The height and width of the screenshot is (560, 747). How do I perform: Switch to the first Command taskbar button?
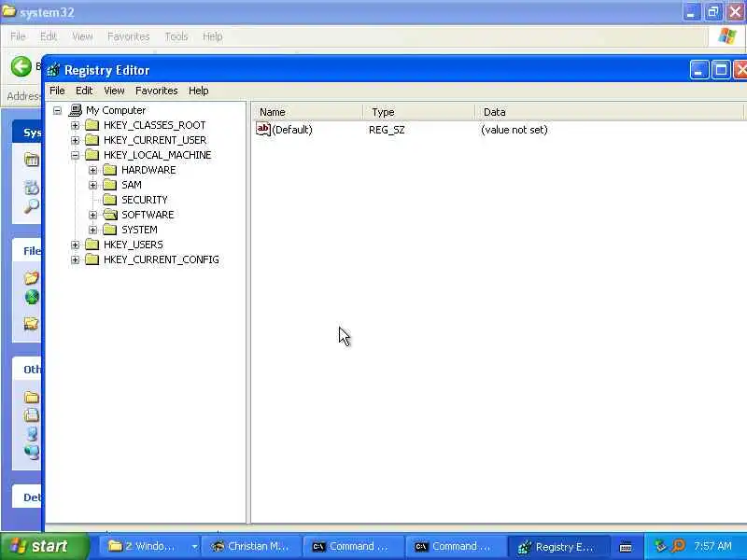coord(354,546)
